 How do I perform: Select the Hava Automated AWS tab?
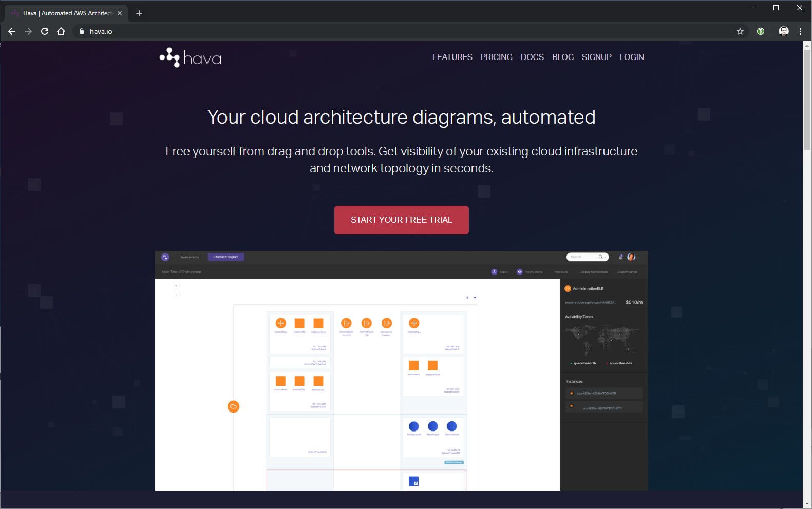[x=67, y=13]
